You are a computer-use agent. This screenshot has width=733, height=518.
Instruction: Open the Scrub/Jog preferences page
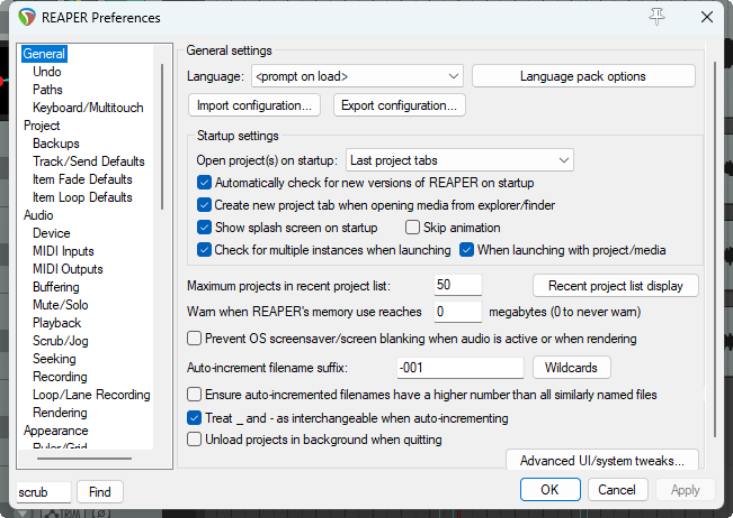click(x=60, y=341)
